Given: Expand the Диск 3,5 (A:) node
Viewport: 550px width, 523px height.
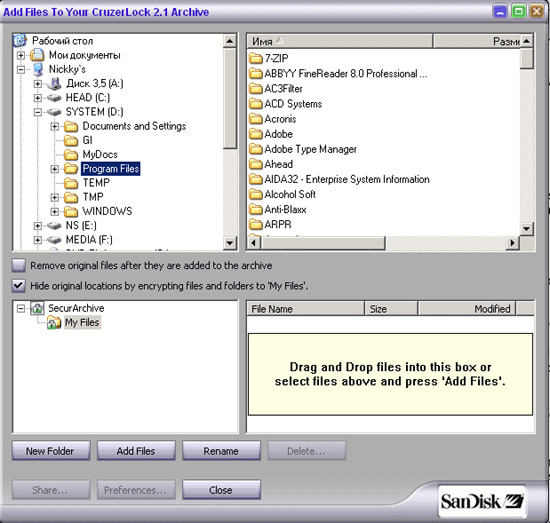Looking at the screenshot, I should pos(38,83).
